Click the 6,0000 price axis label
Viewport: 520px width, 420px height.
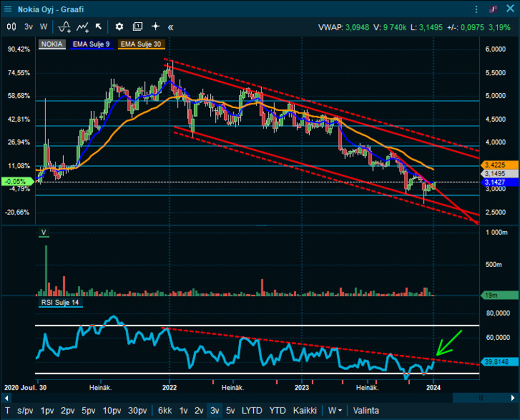pyautogui.click(x=496, y=49)
